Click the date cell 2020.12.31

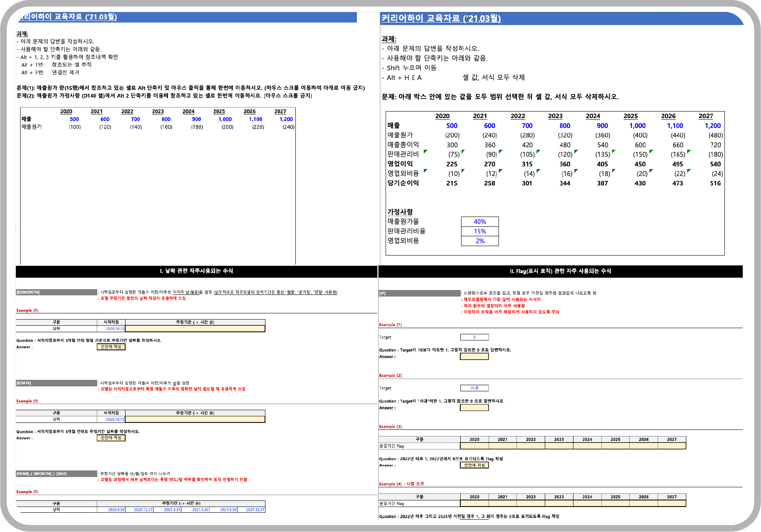139,510
